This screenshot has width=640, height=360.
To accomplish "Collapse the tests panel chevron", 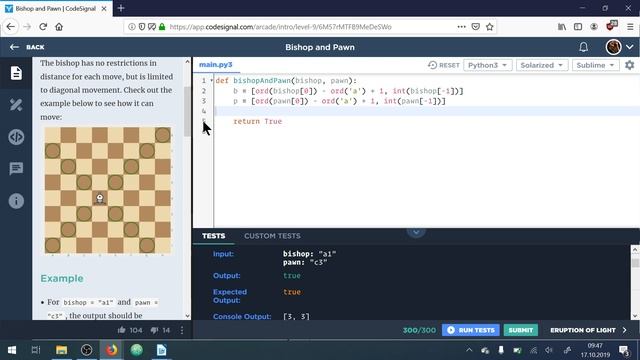I will point(416,232).
